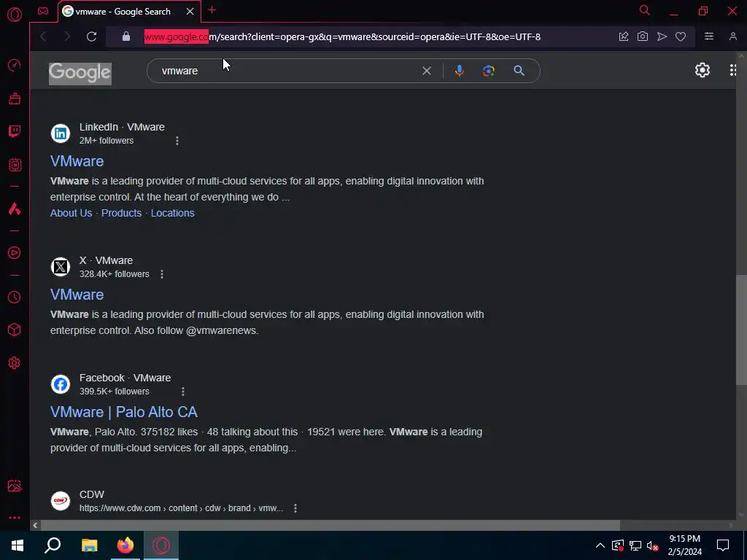The image size is (747, 560).
Task: Open Facebook result options menu
Action: [x=183, y=392]
